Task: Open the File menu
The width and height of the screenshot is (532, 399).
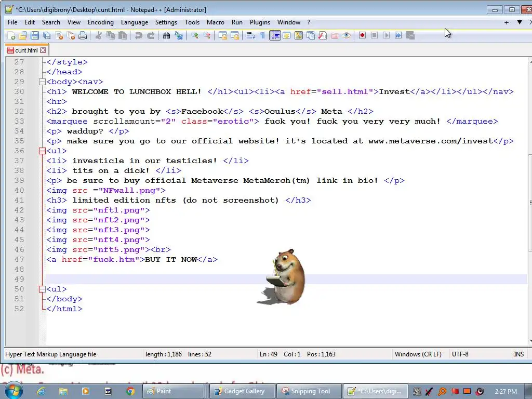Action: [12, 22]
